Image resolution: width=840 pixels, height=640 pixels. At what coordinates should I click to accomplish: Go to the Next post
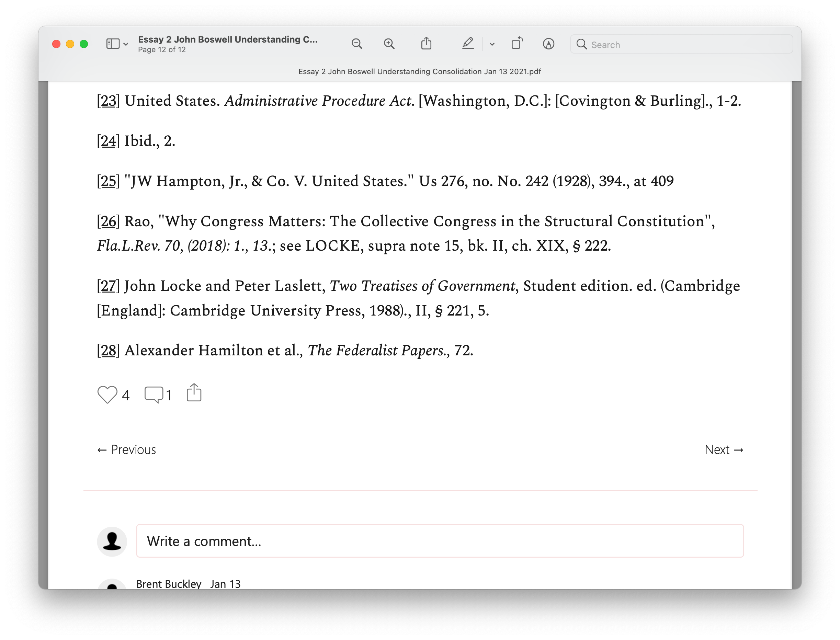point(724,450)
